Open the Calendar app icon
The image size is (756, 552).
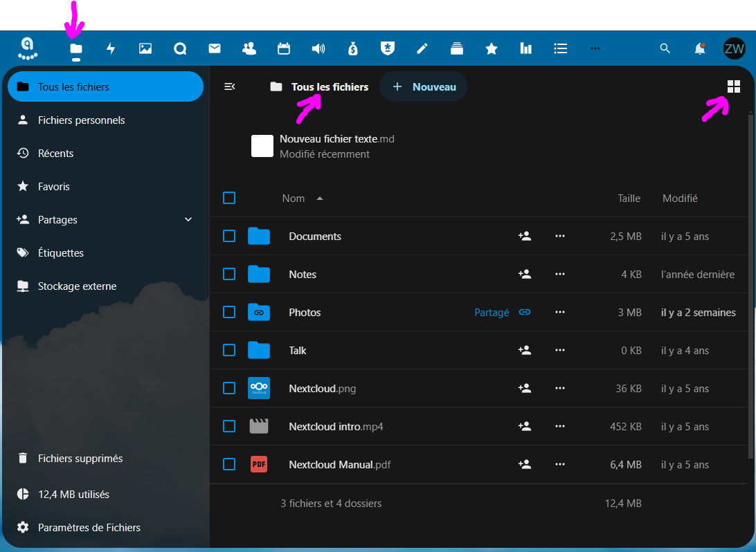[284, 48]
